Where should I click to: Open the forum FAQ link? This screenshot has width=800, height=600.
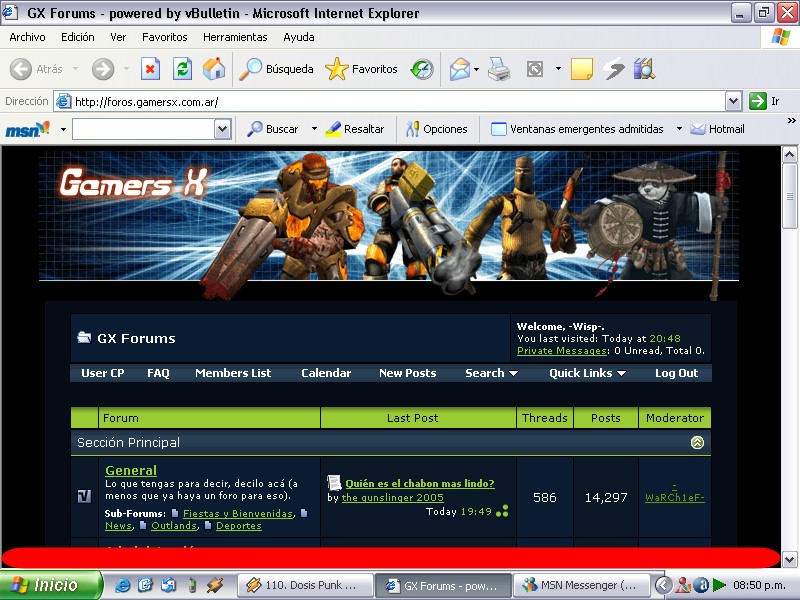point(158,373)
